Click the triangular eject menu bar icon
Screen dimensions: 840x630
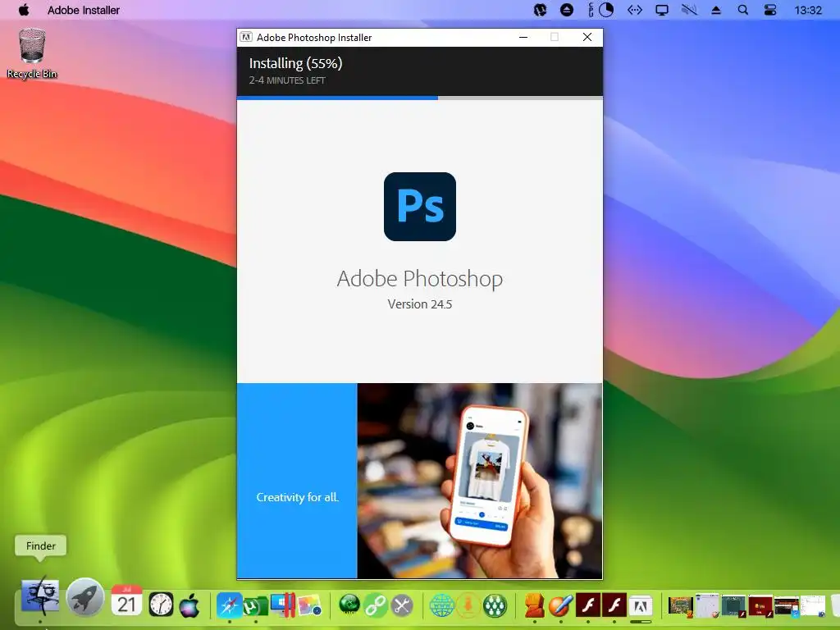[x=715, y=10]
